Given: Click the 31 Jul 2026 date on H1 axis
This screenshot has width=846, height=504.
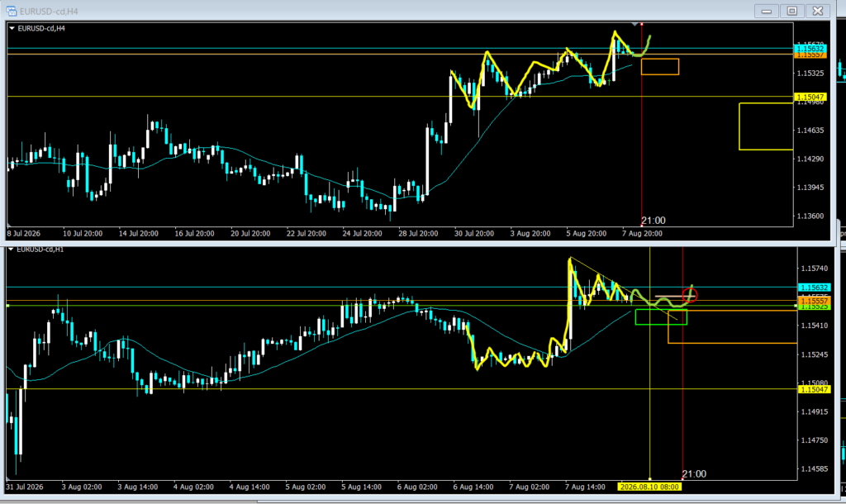Looking at the screenshot, I should [x=24, y=487].
